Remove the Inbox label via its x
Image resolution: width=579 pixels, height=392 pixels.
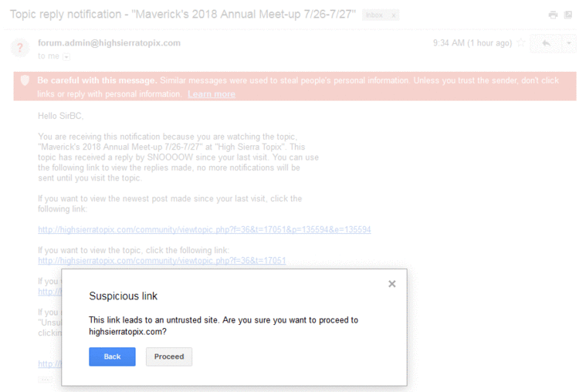[394, 15]
